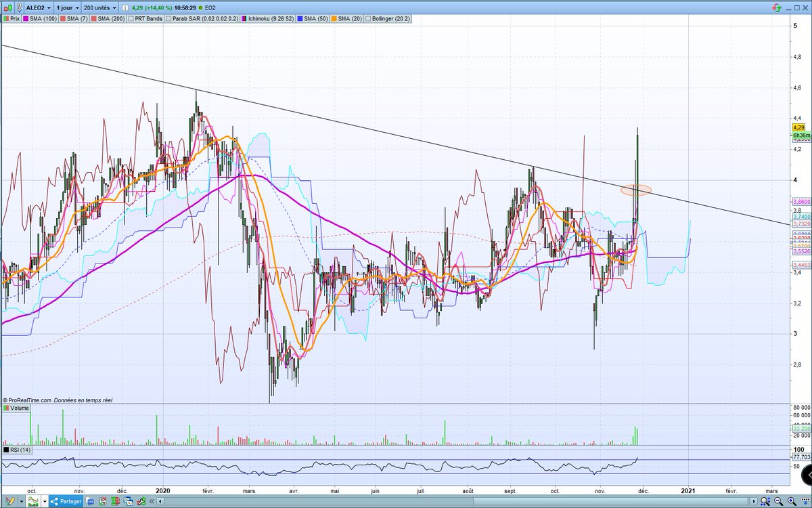
Task: Select the drawing pencil tool icon
Action: coord(9,501)
